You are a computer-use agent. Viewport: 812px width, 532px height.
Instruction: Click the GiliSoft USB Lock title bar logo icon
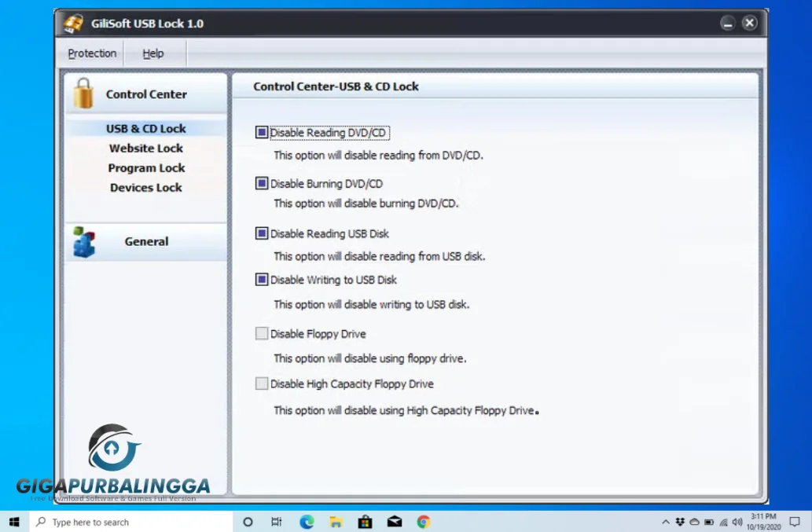coord(73,24)
